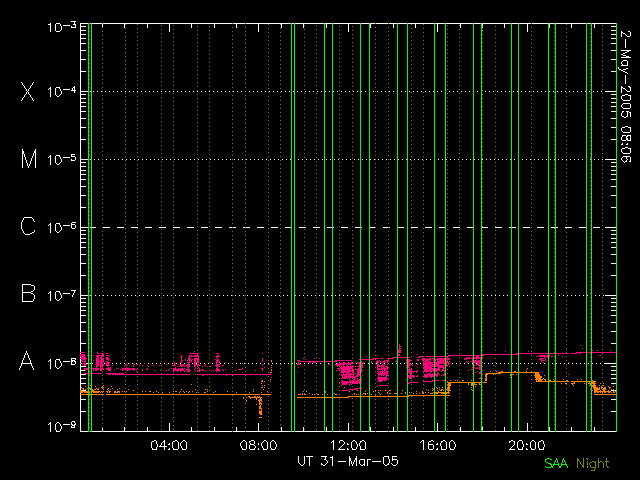The image size is (640, 480).
Task: Click the X flare class label
Action: point(28,91)
